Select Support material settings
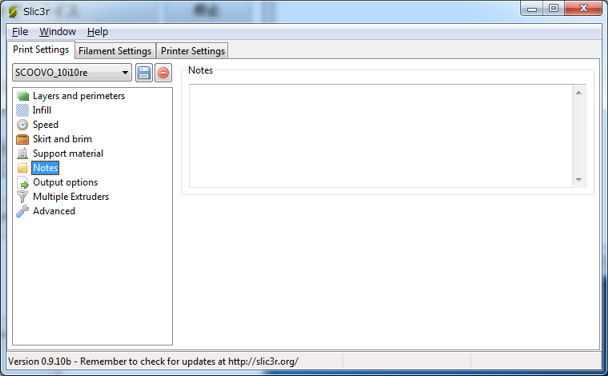Screen dimensions: 608x376 (x=68, y=154)
